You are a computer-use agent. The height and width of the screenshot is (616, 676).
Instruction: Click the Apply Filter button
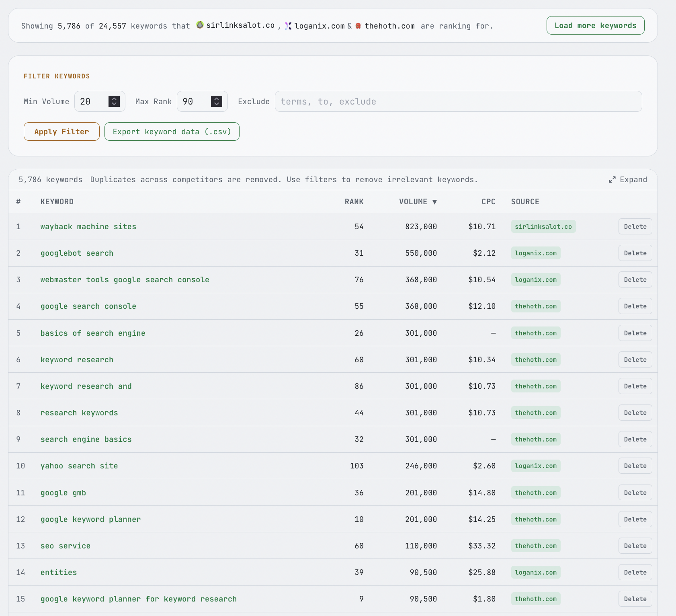point(61,131)
